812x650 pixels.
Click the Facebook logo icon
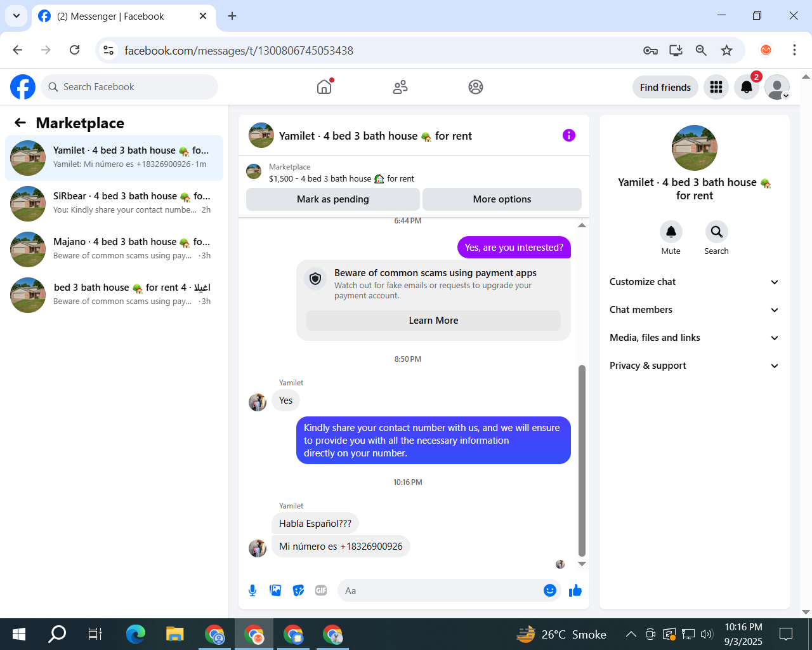(x=23, y=87)
